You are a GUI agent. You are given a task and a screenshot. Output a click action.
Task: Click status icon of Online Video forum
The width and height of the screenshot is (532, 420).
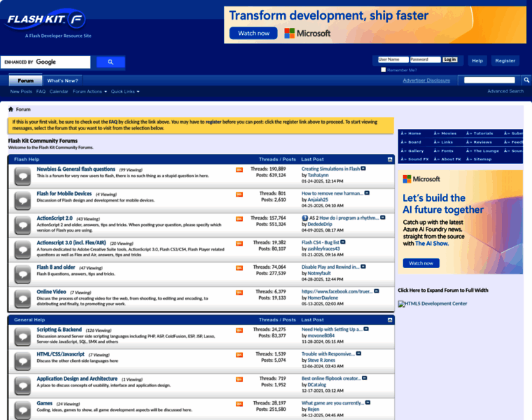[x=22, y=299]
